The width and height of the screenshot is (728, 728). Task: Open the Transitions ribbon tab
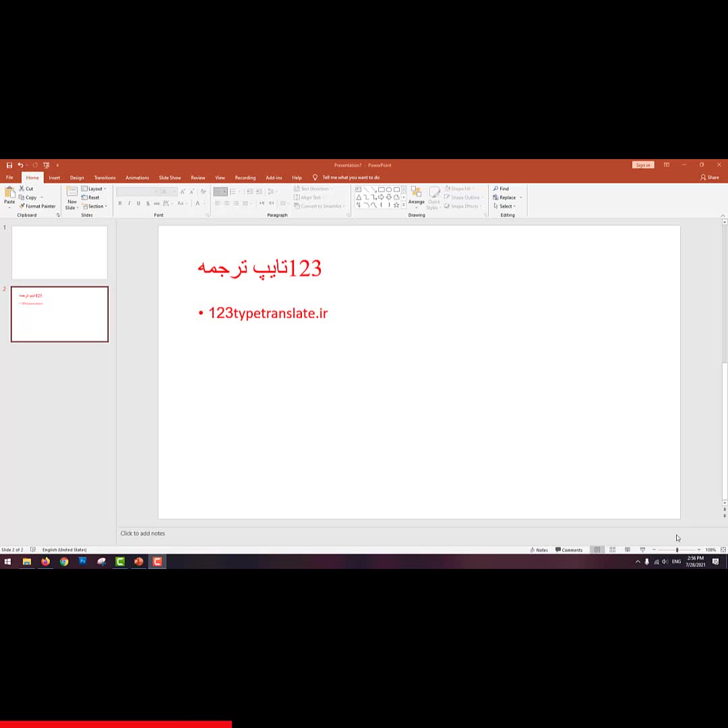point(104,178)
